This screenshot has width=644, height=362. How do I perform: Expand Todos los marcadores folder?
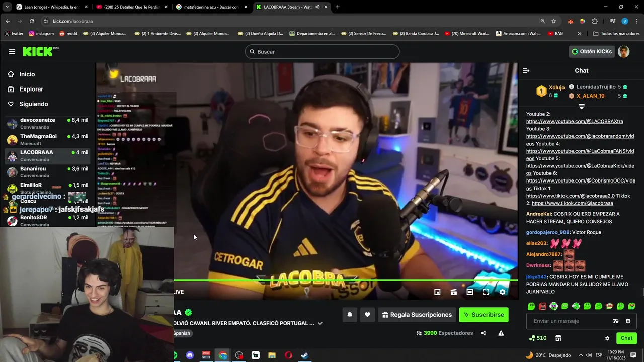coord(616,34)
